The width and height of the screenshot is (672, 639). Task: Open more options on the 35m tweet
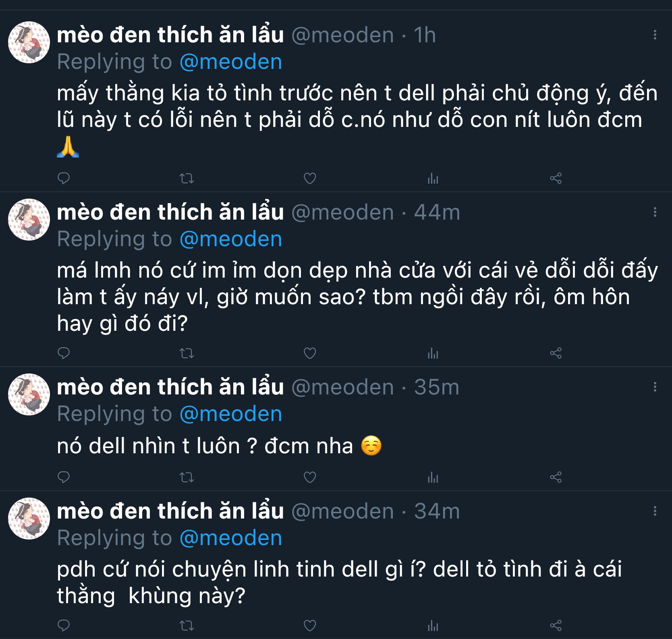tap(655, 387)
